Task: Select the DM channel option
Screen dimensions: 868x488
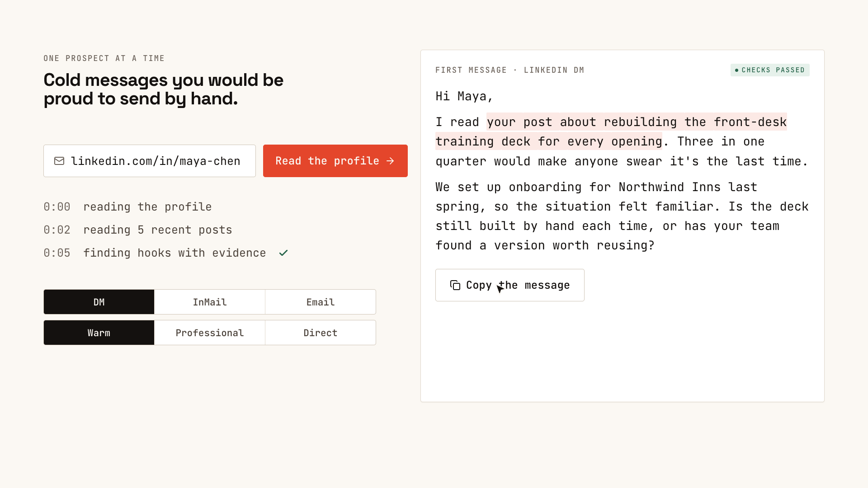Action: point(99,302)
